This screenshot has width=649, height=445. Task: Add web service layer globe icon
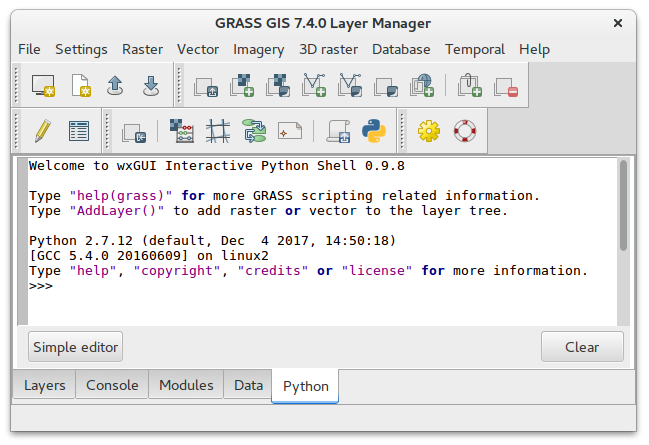coord(422,86)
